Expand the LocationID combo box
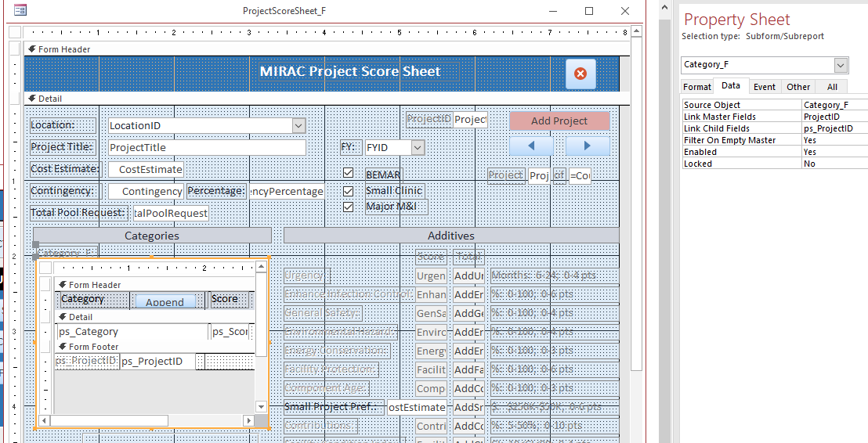Image resolution: width=868 pixels, height=443 pixels. pyautogui.click(x=298, y=125)
